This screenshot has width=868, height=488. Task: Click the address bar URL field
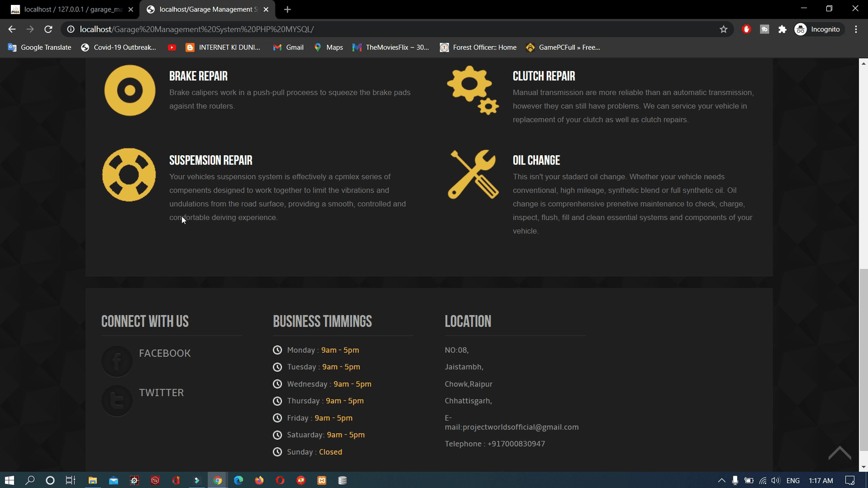click(380, 29)
